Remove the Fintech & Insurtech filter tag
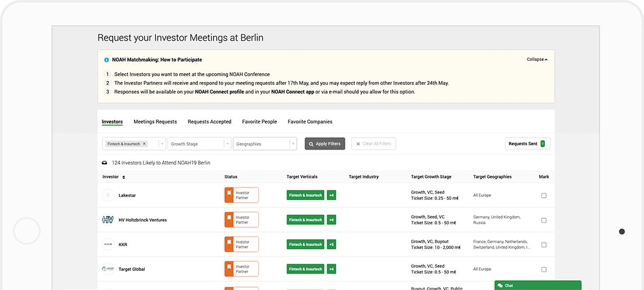 (x=144, y=144)
